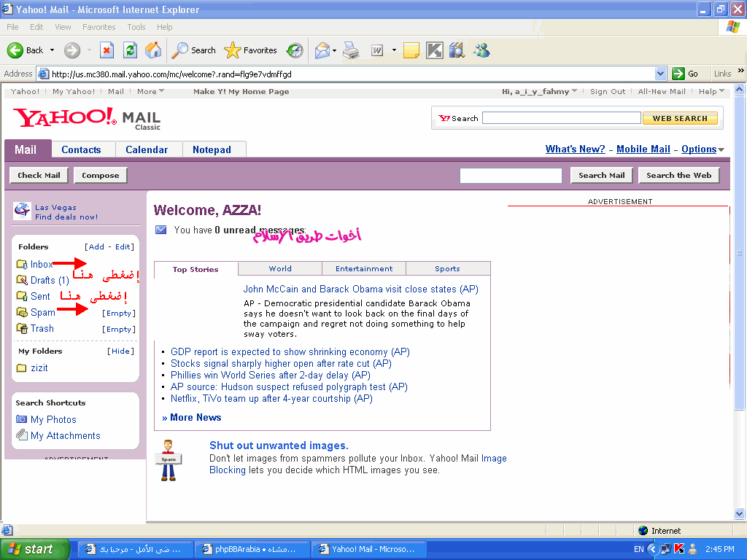Select the Entertainment news tab

pos(364,268)
